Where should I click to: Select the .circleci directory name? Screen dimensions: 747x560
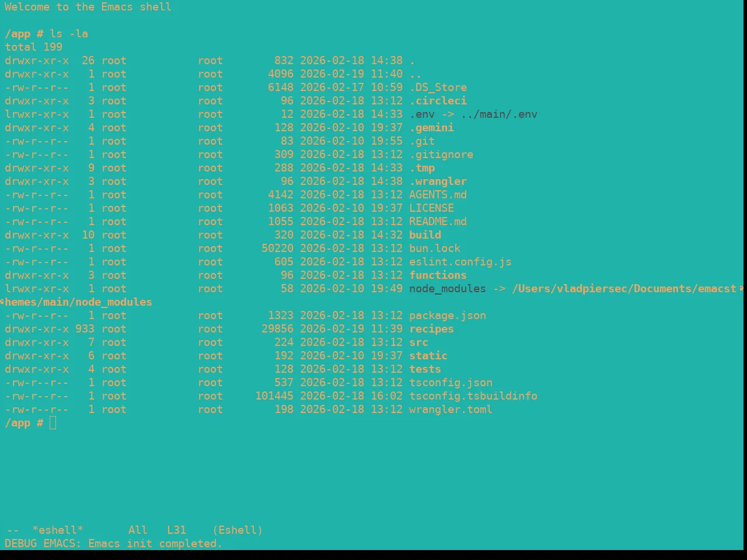click(438, 101)
